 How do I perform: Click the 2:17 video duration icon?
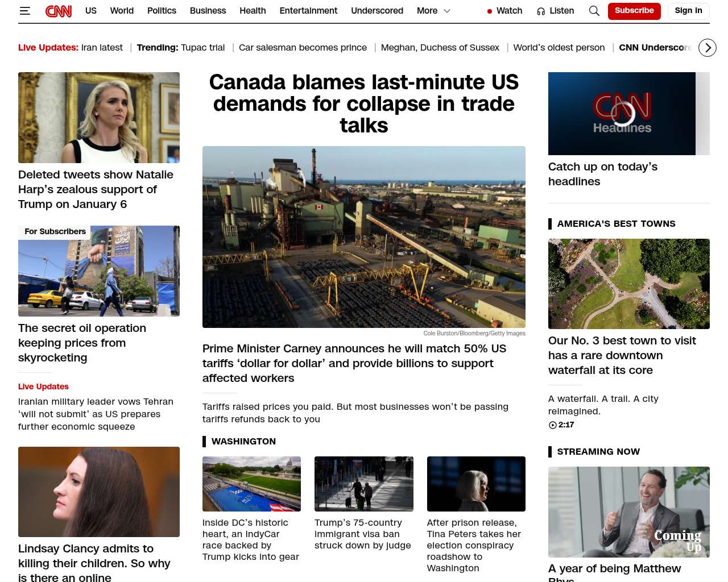552,425
